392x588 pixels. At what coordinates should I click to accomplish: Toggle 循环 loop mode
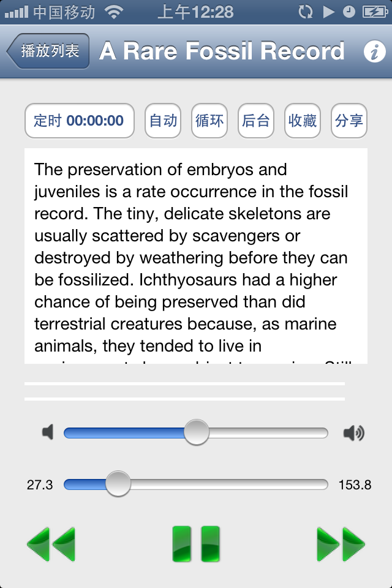pyautogui.click(x=209, y=121)
